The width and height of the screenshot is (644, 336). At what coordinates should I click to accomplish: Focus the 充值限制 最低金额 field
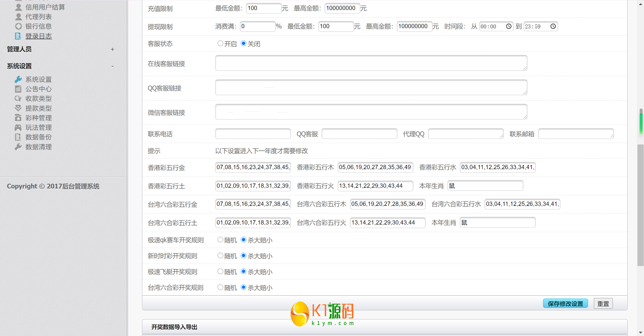pyautogui.click(x=264, y=8)
